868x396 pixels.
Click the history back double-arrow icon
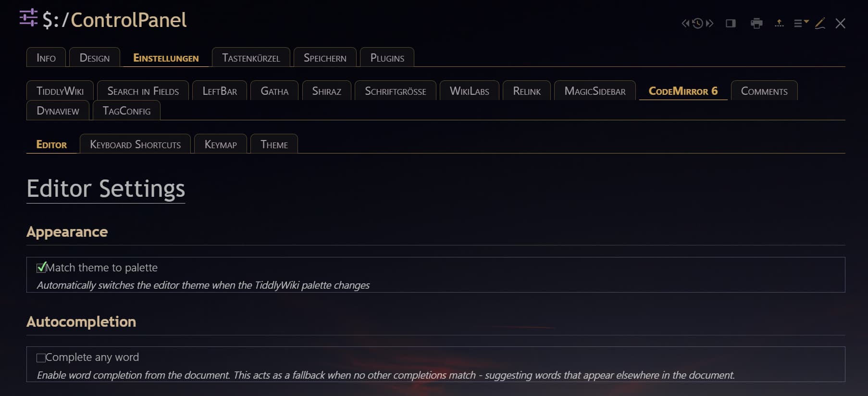[685, 23]
